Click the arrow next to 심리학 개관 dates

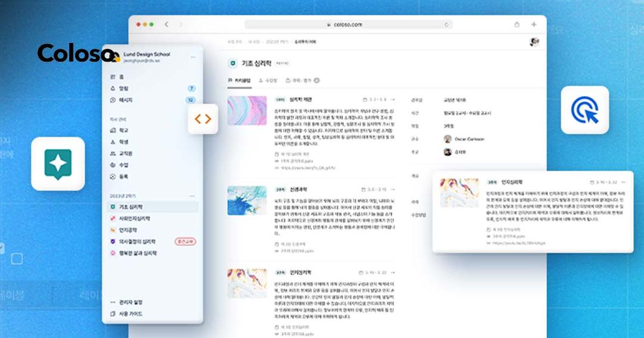pyautogui.click(x=392, y=100)
